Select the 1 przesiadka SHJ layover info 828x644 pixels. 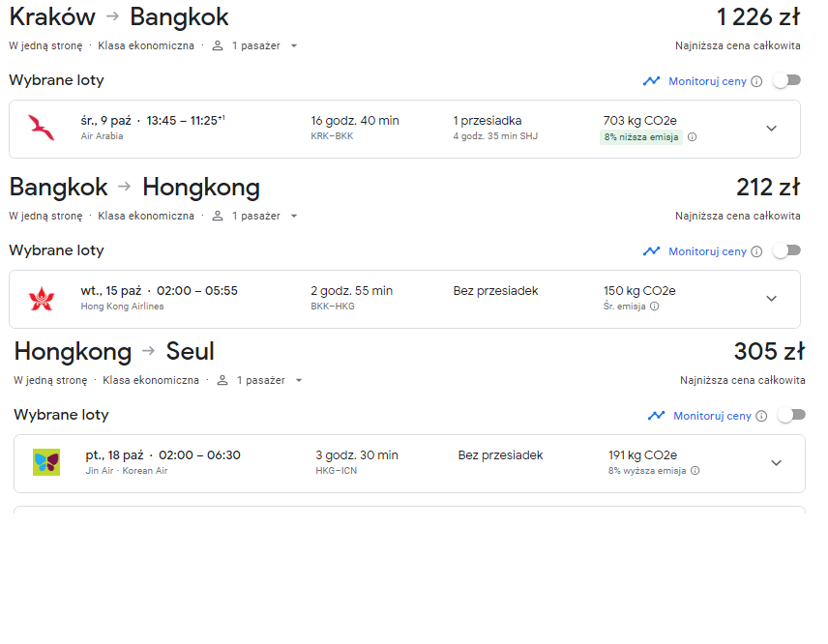click(x=495, y=128)
